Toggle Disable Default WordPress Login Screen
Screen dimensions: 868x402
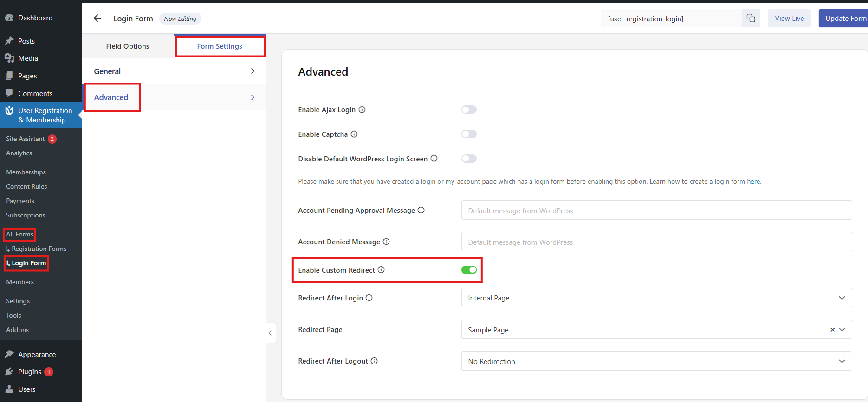click(x=469, y=159)
